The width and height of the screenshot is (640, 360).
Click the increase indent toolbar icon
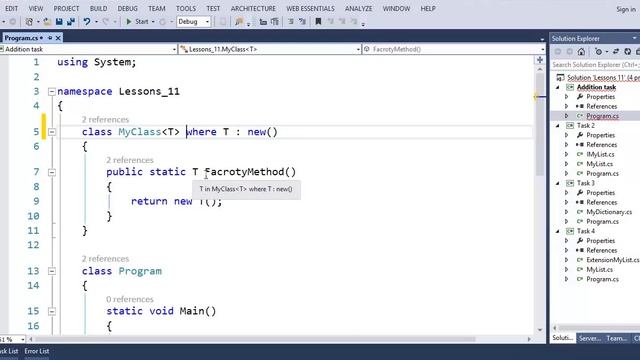coord(275,22)
